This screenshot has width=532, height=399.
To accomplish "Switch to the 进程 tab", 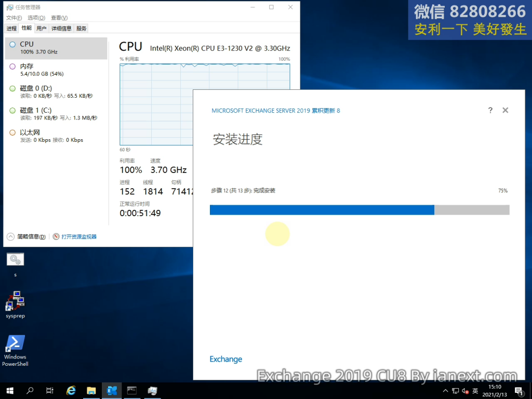I will click(11, 29).
